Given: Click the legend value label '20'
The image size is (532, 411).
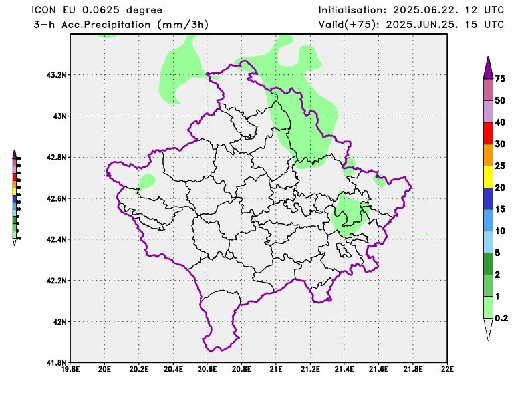Looking at the screenshot, I should coord(500,188).
